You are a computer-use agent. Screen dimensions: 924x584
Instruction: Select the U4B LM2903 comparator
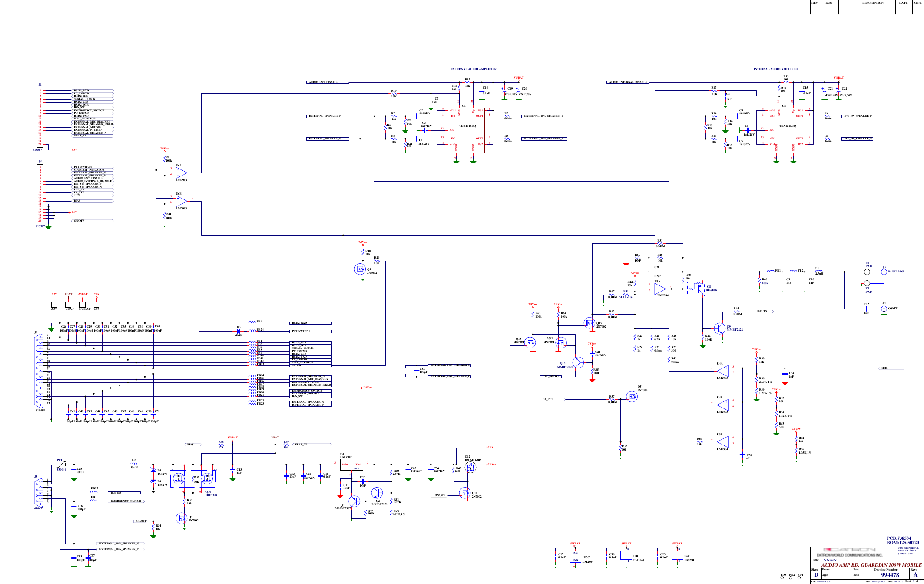[x=722, y=404]
